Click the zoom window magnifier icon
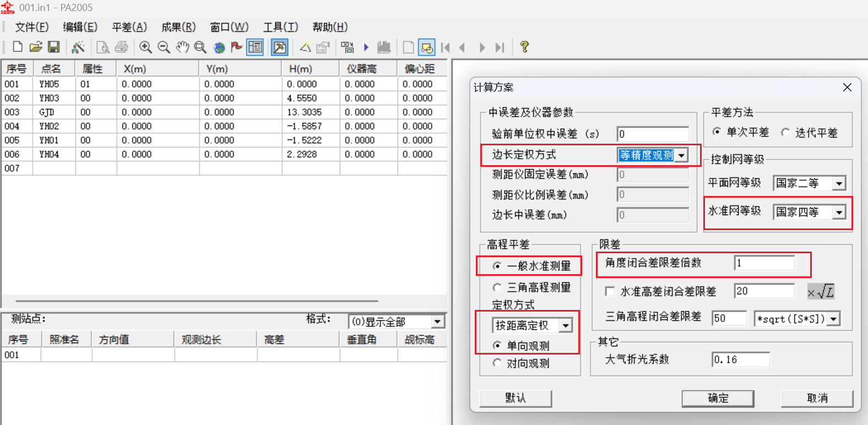 (200, 47)
